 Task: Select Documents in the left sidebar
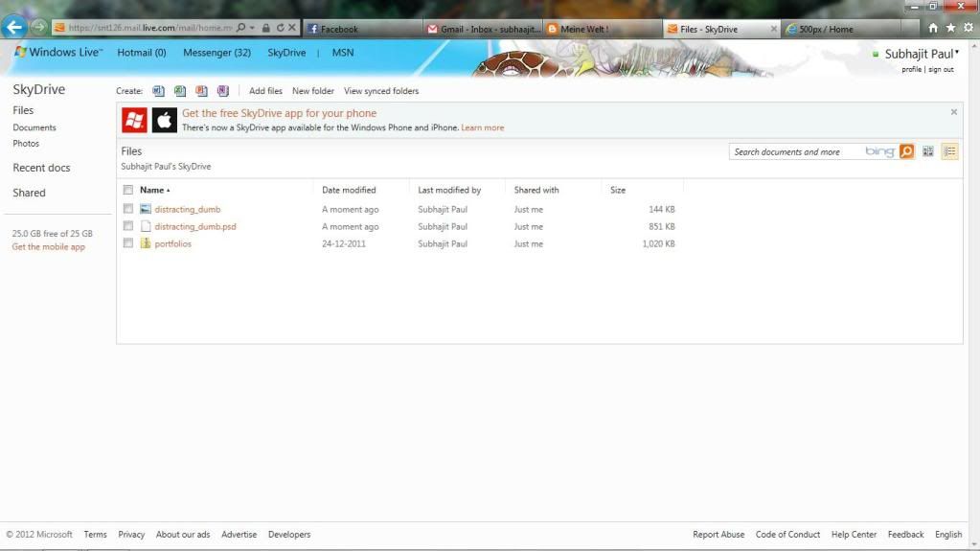(x=34, y=127)
